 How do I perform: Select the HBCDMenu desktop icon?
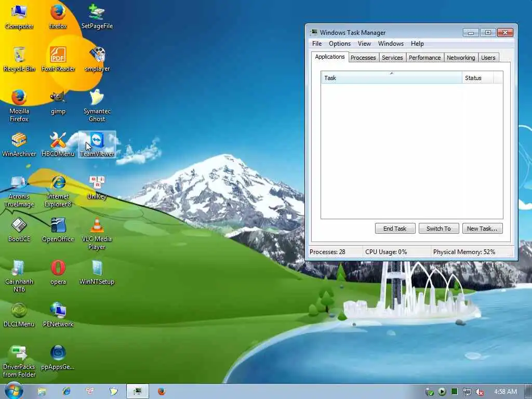click(x=58, y=144)
